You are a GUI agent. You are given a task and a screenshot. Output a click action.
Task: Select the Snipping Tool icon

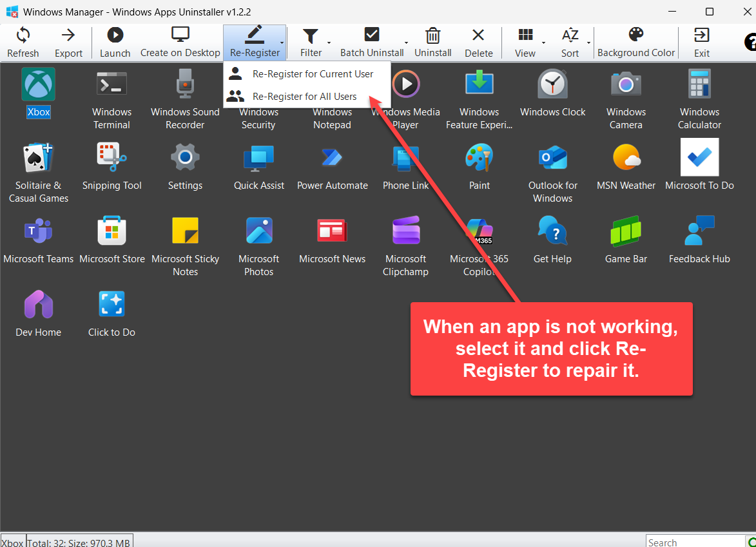pos(112,157)
